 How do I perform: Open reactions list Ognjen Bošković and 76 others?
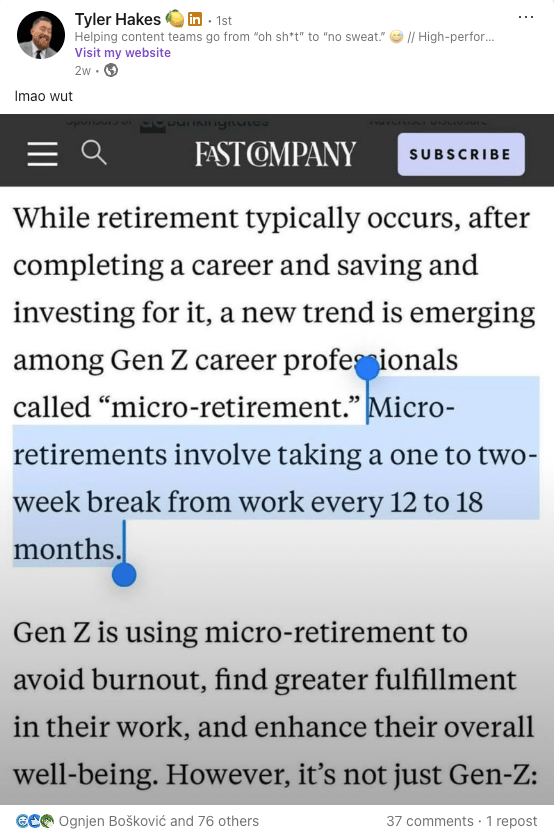[x=158, y=821]
